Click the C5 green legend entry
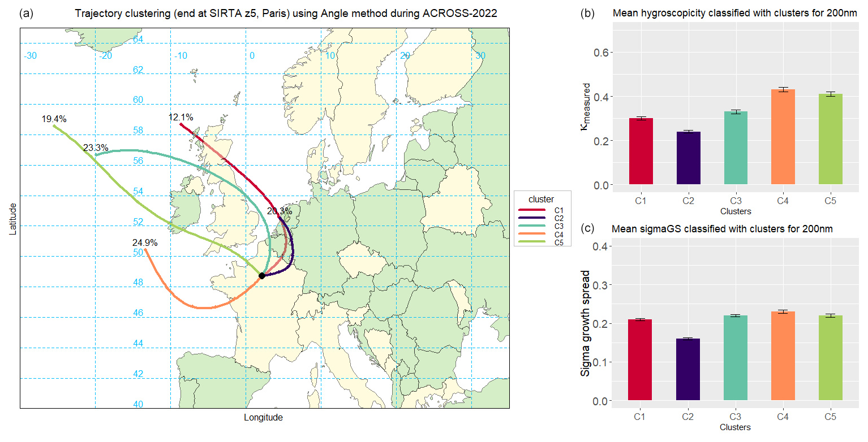This screenshot has width=868, height=442. [x=532, y=242]
